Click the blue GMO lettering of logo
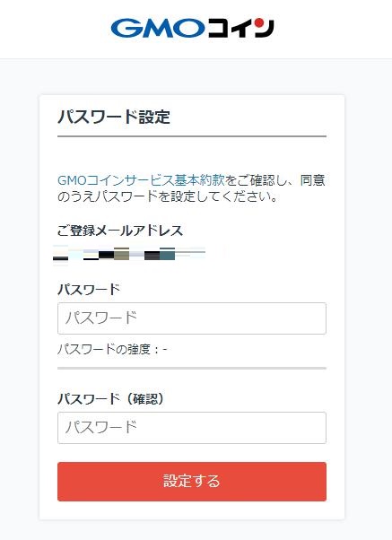Screen dimensions: 392x540 coord(158,28)
